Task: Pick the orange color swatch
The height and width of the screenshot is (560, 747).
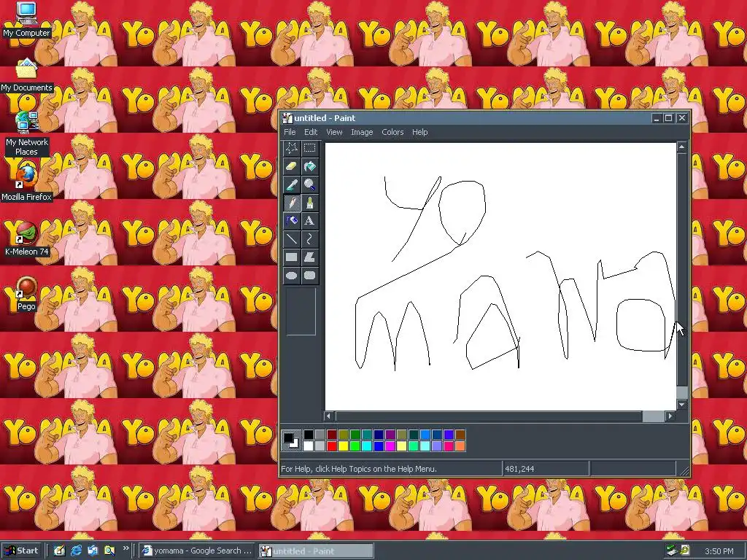Action: pyautogui.click(x=460, y=446)
